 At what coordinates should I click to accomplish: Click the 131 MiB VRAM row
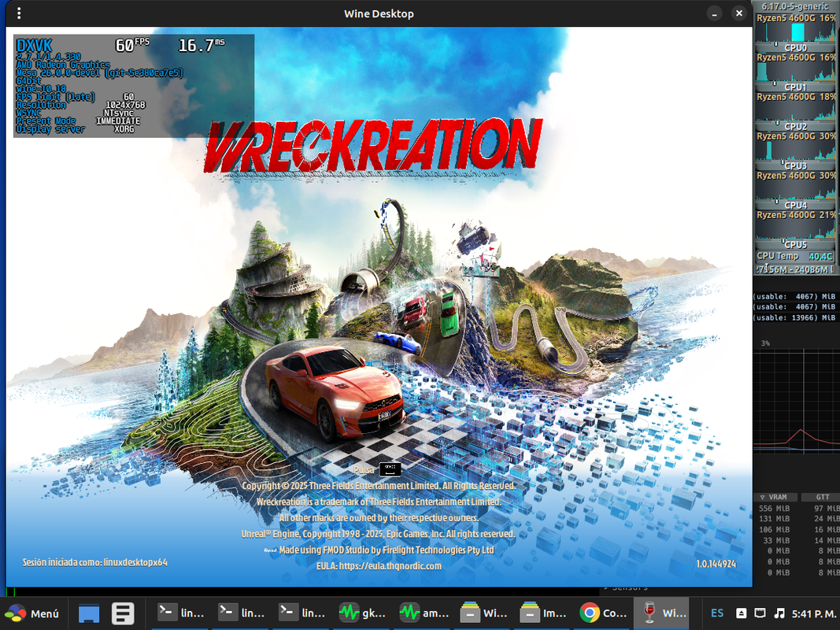pos(774,519)
